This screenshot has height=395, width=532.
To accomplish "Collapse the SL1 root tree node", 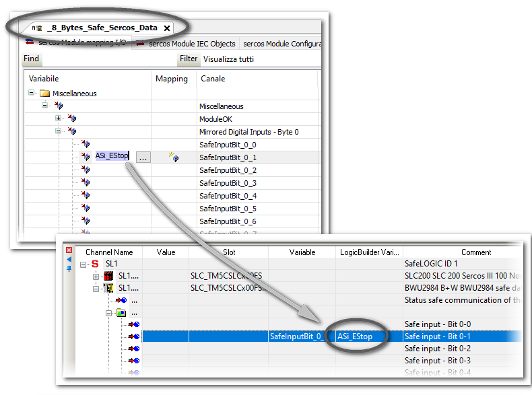I will tap(83, 264).
